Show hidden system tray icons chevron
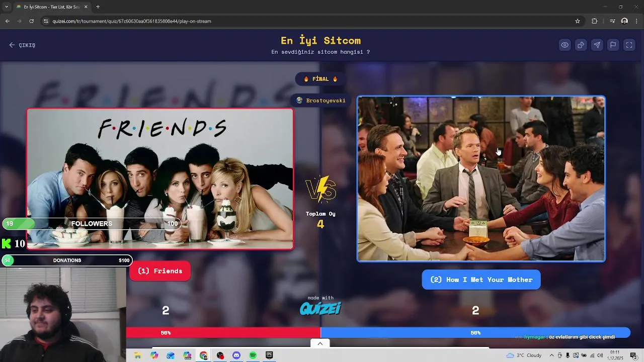Viewport: 644px width, 362px height. (551, 355)
